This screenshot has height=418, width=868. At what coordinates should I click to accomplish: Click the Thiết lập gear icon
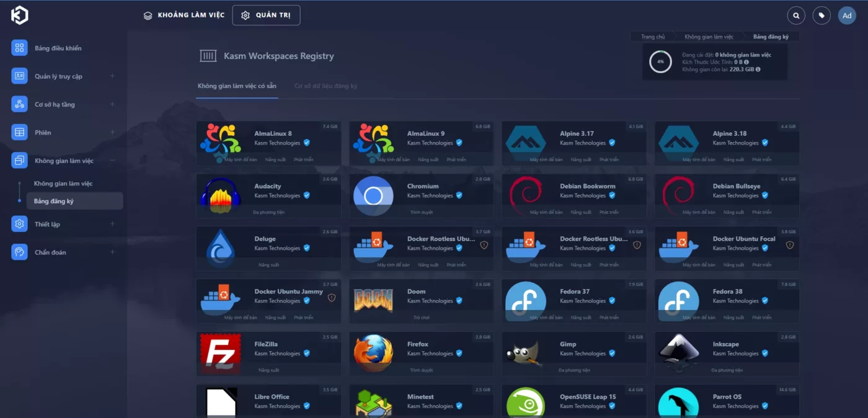click(x=19, y=224)
